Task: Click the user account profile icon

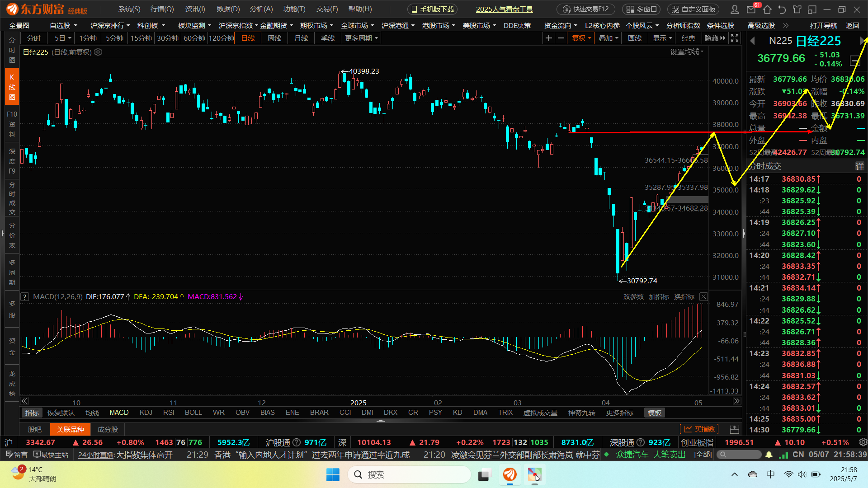Action: 735,9
